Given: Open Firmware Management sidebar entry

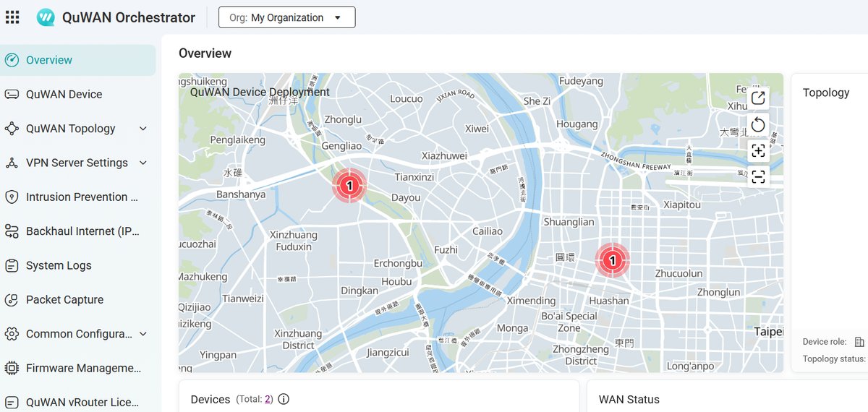Looking at the screenshot, I should pyautogui.click(x=78, y=368).
